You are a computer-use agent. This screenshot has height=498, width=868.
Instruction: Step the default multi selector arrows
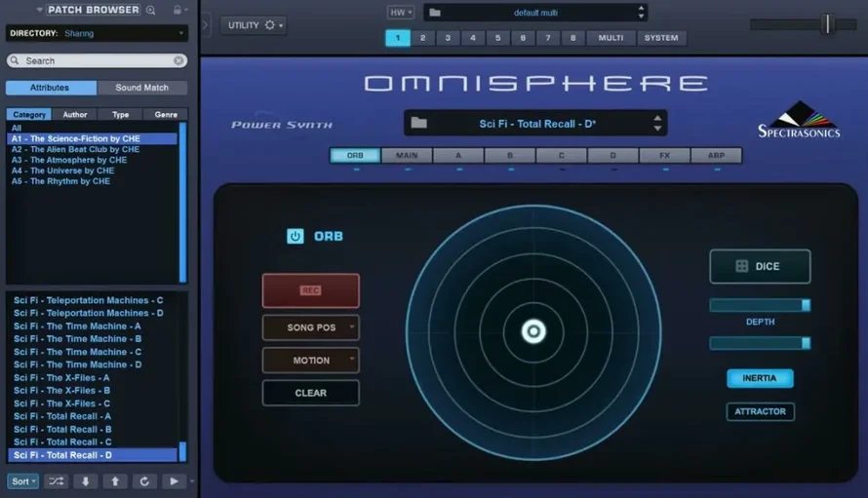(x=641, y=12)
